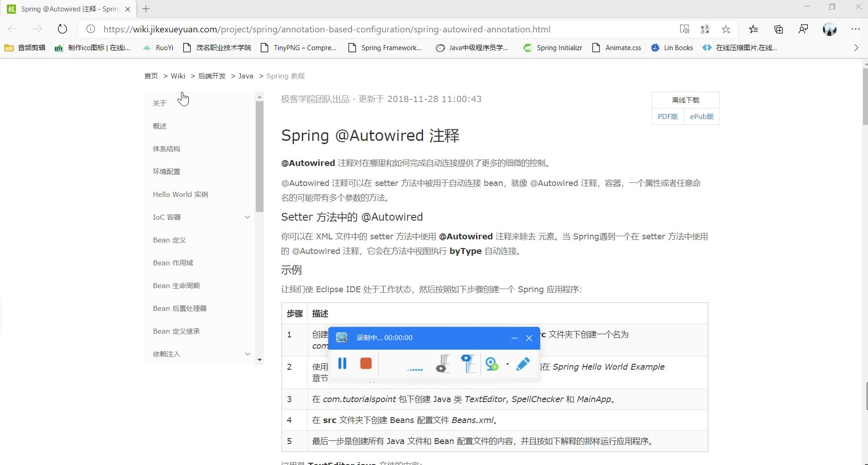This screenshot has height=465, width=868.
Task: Add this page to favorites star
Action: click(726, 29)
